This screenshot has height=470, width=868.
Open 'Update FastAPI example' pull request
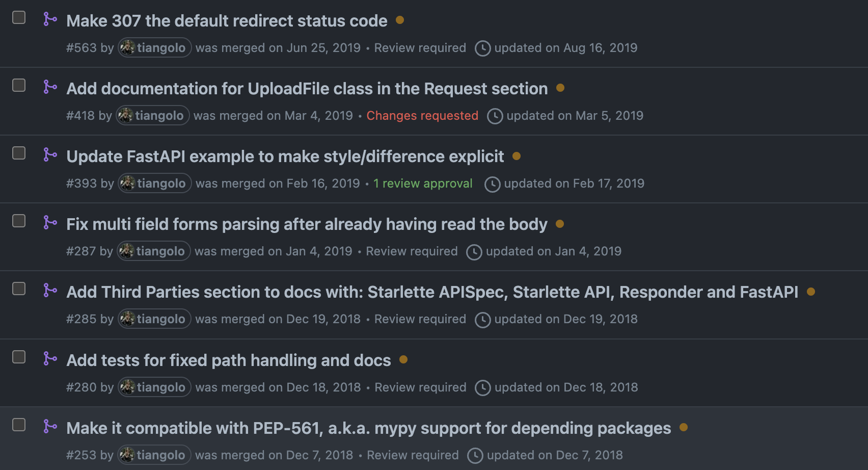(285, 156)
